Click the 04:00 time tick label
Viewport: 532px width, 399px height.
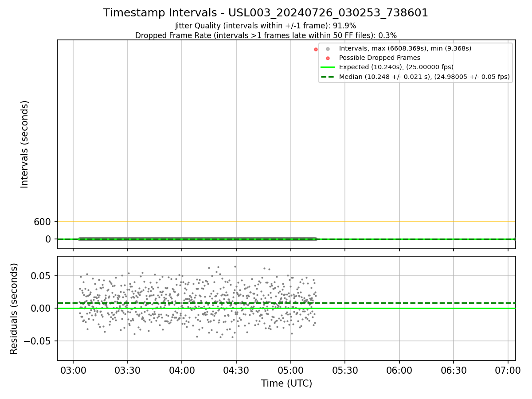point(182,370)
